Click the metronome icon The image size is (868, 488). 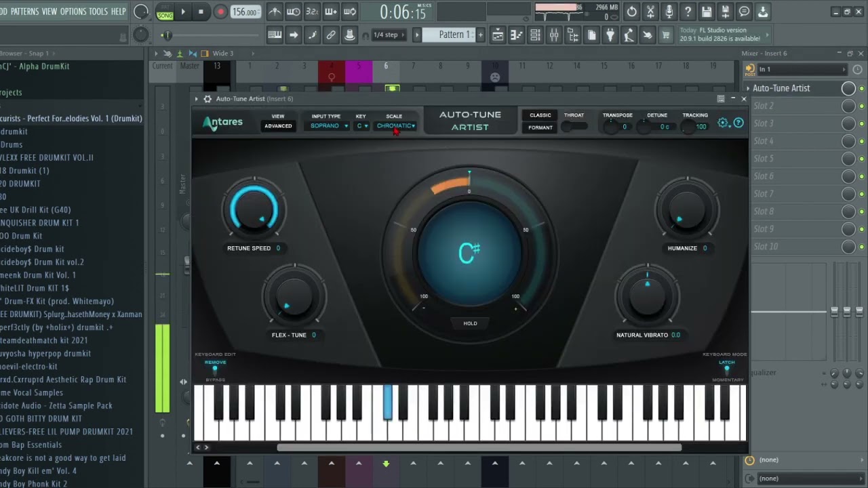(275, 12)
